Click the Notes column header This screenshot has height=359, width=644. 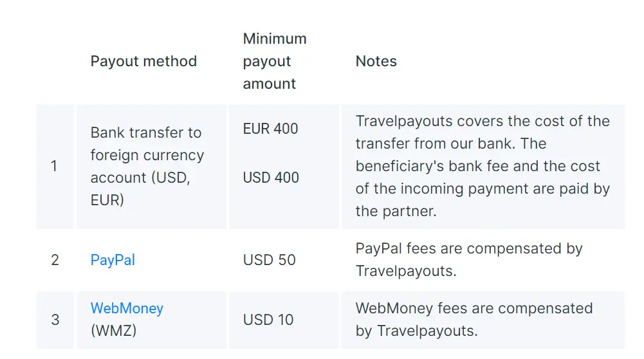tap(376, 61)
